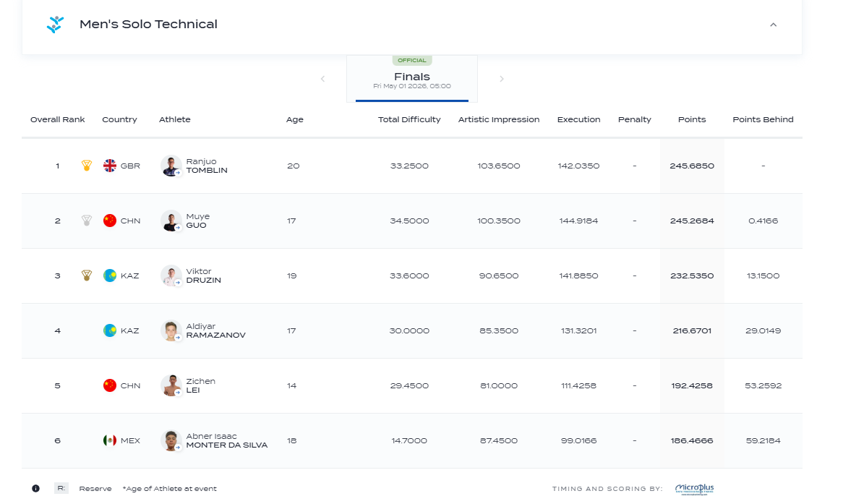This screenshot has height=504, width=856.
Task: Select the Finals tab
Action: pos(412,79)
